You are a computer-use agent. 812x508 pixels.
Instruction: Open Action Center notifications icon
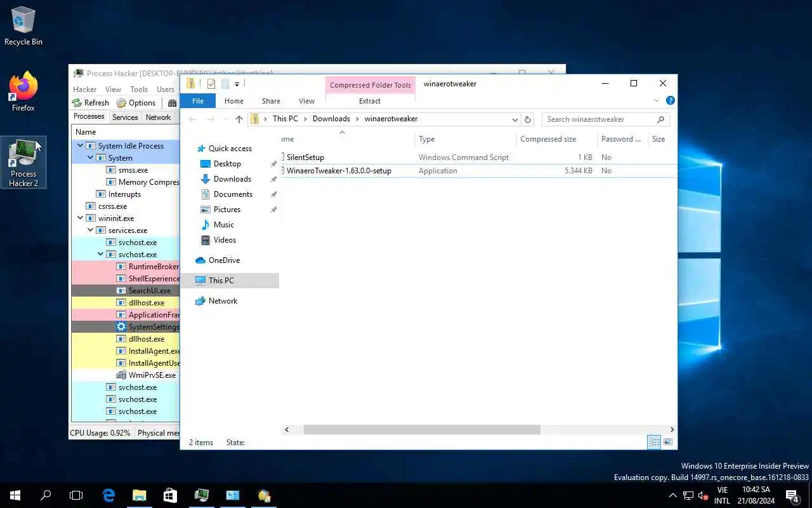(792, 495)
